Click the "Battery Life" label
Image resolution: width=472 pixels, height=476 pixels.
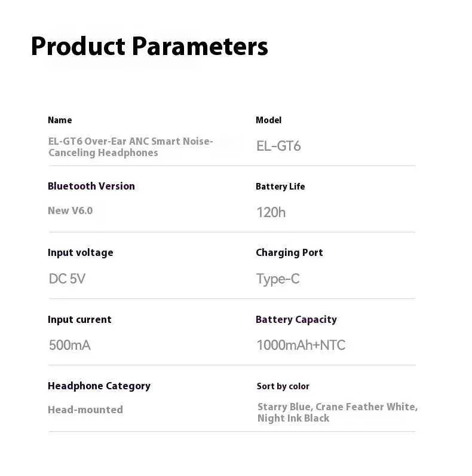[x=280, y=187]
